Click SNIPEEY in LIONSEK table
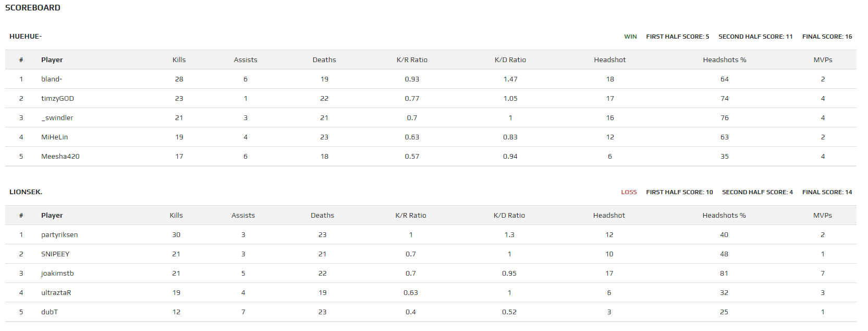 coord(55,254)
